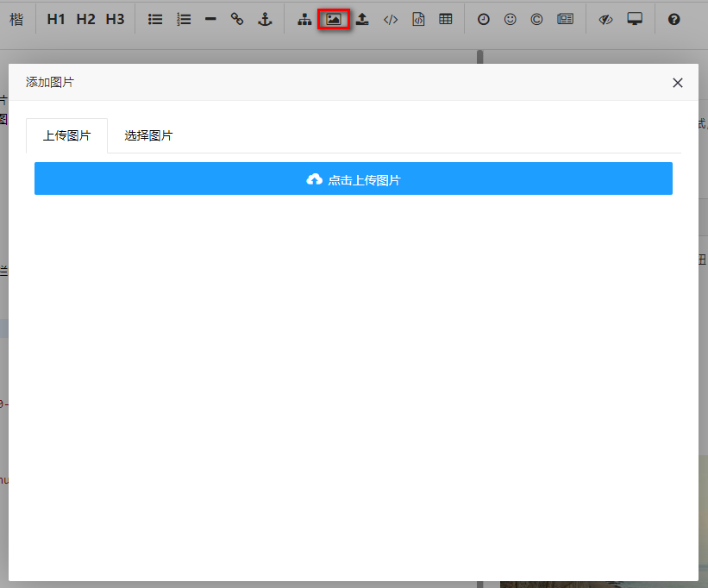The image size is (708, 588).
Task: Click the highlighted image icon in toolbar
Action: click(x=334, y=19)
